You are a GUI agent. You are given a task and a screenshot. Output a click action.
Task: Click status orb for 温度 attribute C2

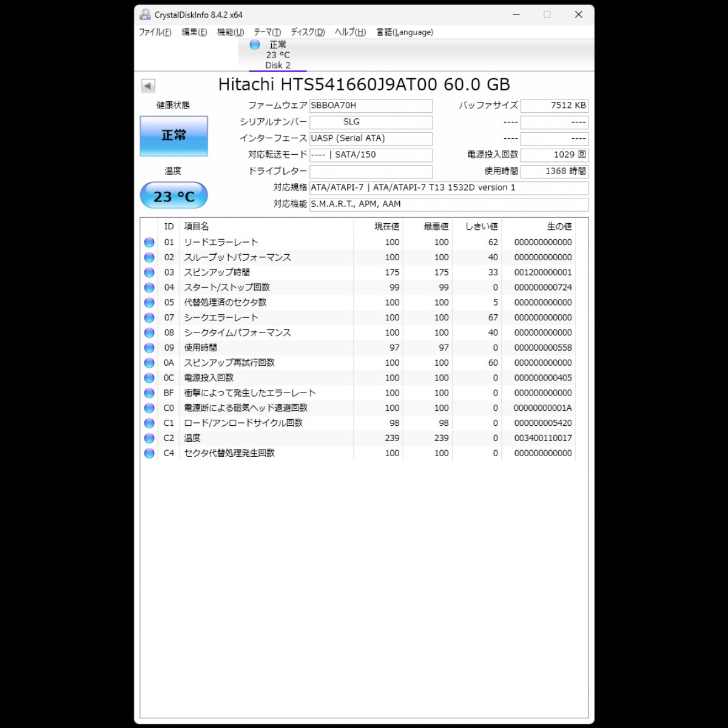point(149,438)
